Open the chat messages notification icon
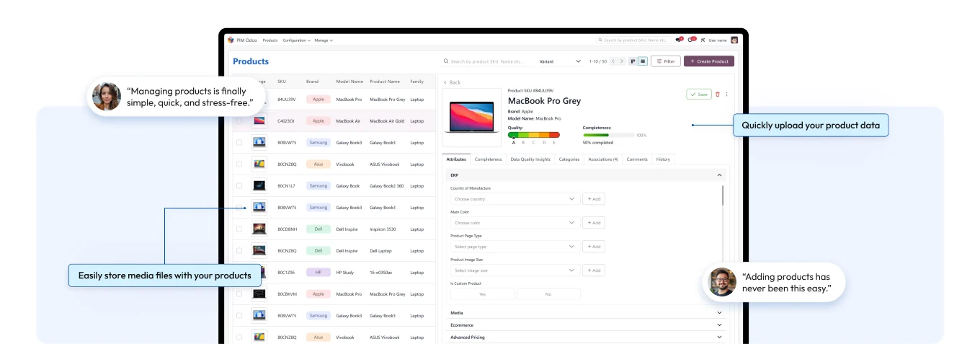The image size is (980, 344). pos(678,40)
